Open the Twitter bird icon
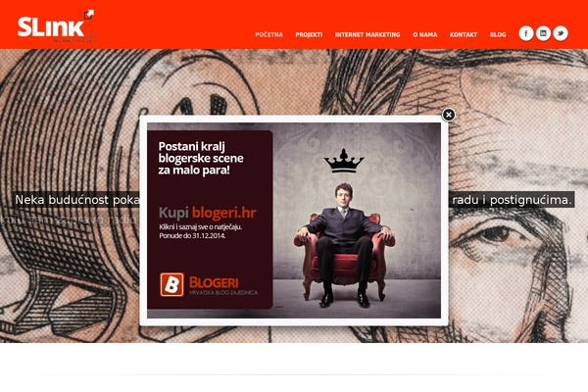Image resolution: width=588 pixels, height=392 pixels. [561, 33]
